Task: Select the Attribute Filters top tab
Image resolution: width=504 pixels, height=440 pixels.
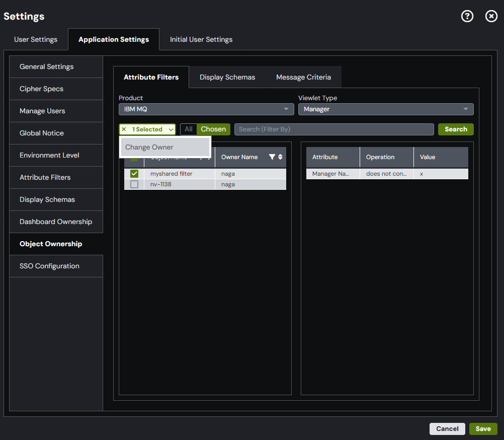Action: 151,77
